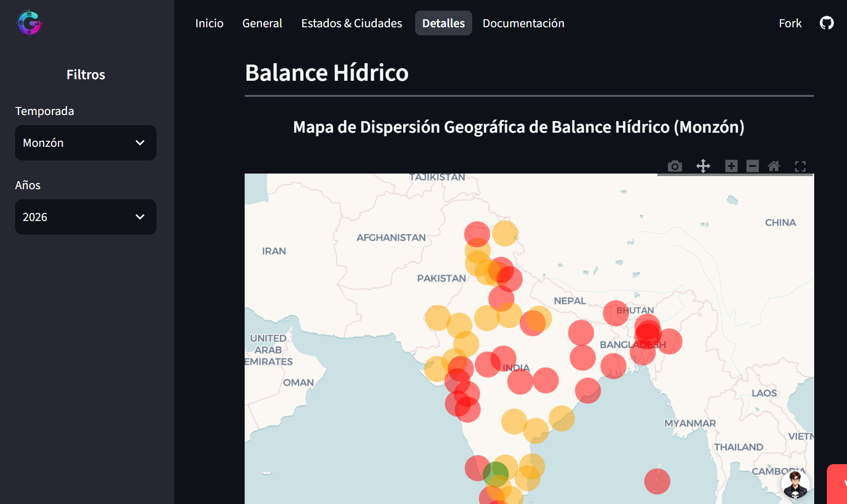The image size is (847, 504).
Task: Download the map as PNG via camera icon
Action: pyautogui.click(x=675, y=166)
